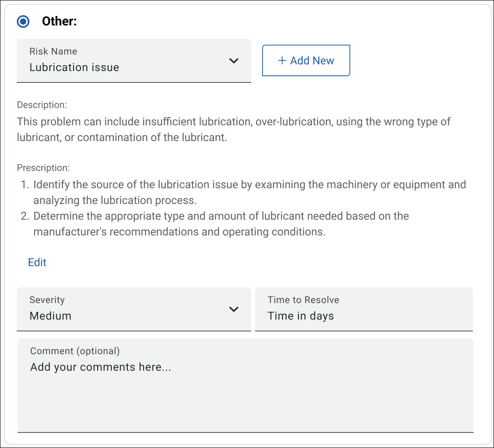Click the "Add your comments here..." placeholder
This screenshot has height=448, width=494.
click(x=101, y=367)
